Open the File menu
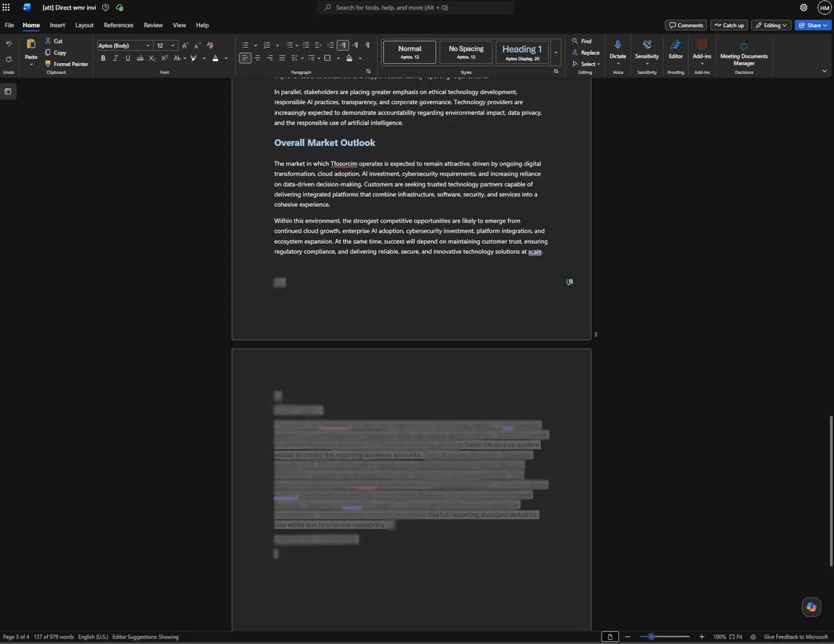 pyautogui.click(x=10, y=25)
